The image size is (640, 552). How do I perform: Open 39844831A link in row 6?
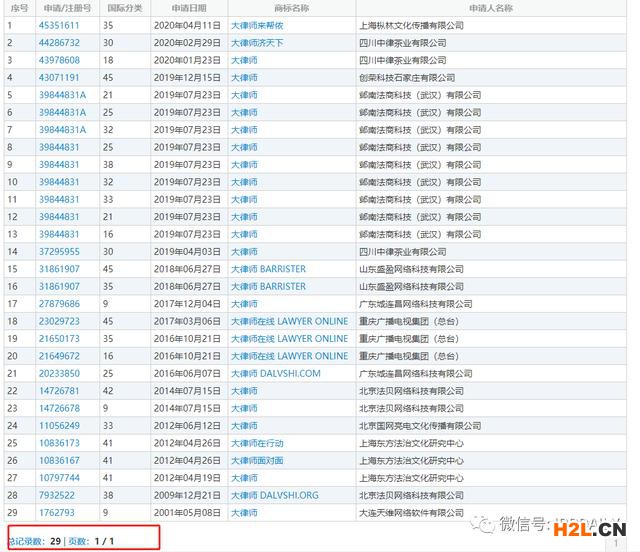[62, 112]
